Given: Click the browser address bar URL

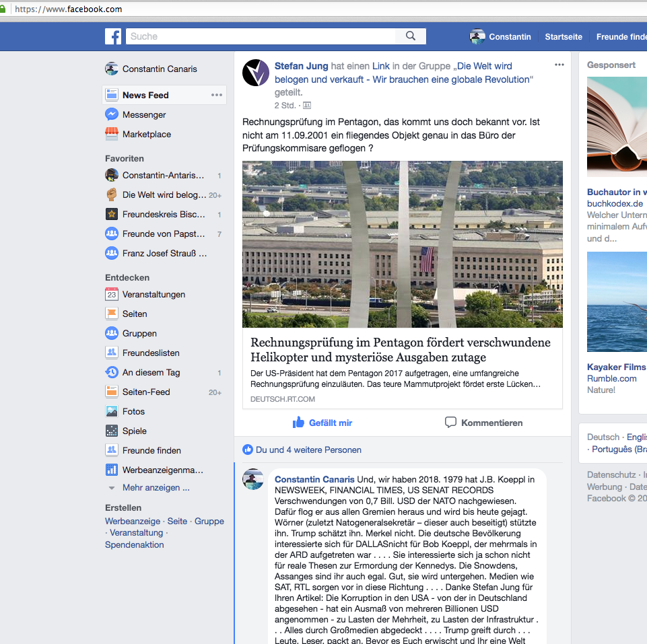Looking at the screenshot, I should pyautogui.click(x=68, y=9).
